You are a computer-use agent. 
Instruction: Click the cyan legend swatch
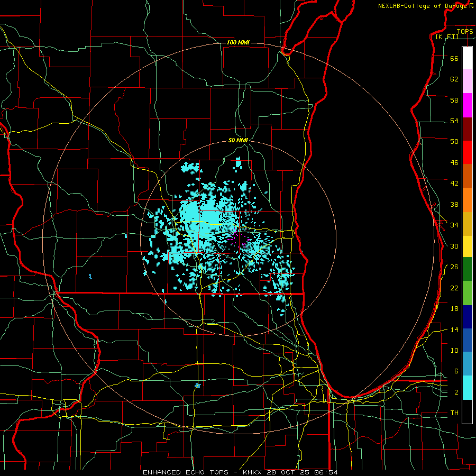[x=467, y=388]
